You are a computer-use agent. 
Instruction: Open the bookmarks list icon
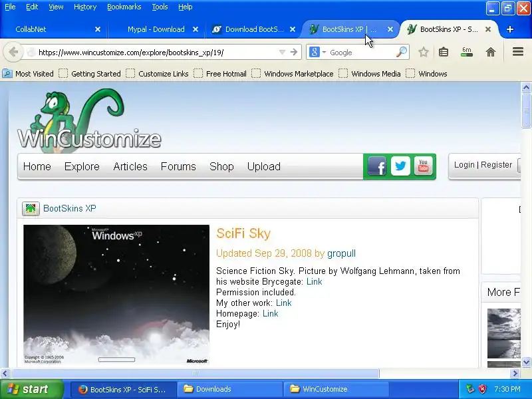click(443, 52)
